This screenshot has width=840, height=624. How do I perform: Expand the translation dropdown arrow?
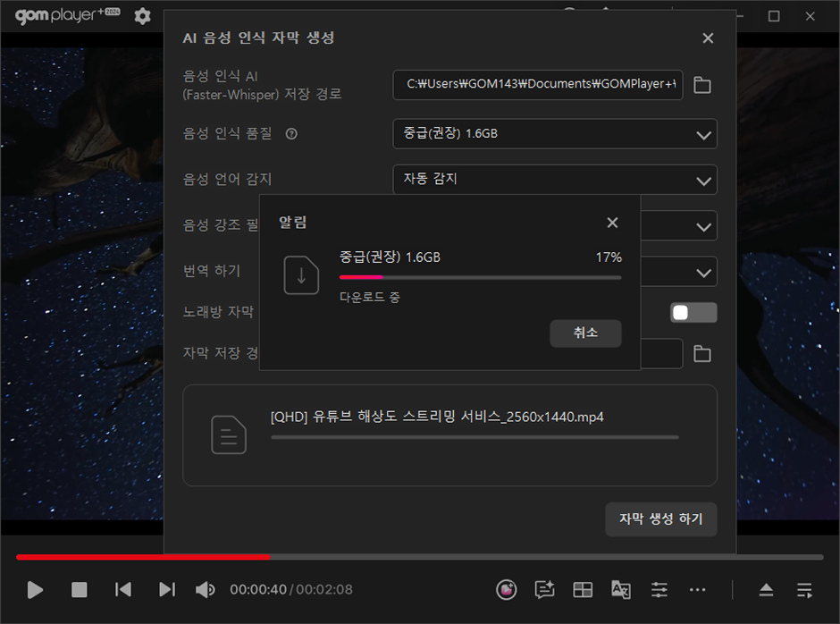(x=703, y=272)
